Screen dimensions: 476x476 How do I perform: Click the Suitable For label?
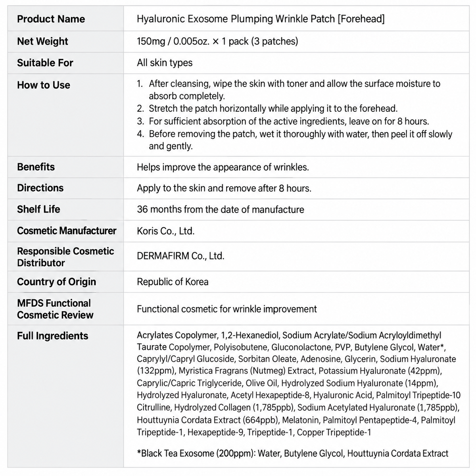tap(45, 63)
